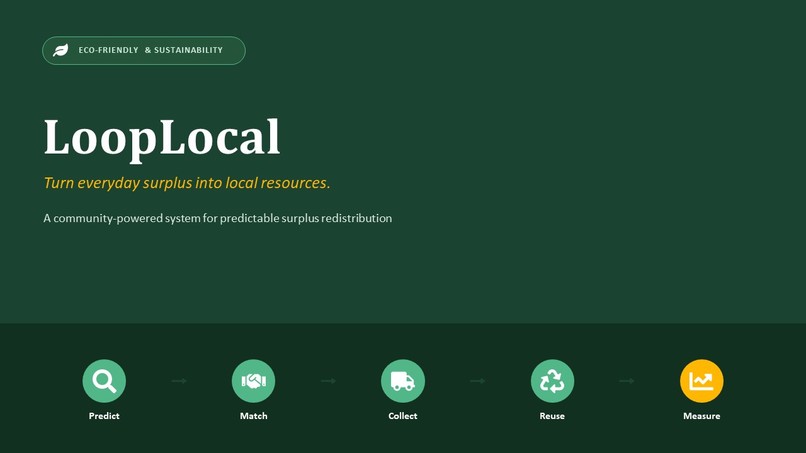The image size is (806, 453).
Task: Click the arrow between Reuse and Measure
Action: tap(627, 381)
